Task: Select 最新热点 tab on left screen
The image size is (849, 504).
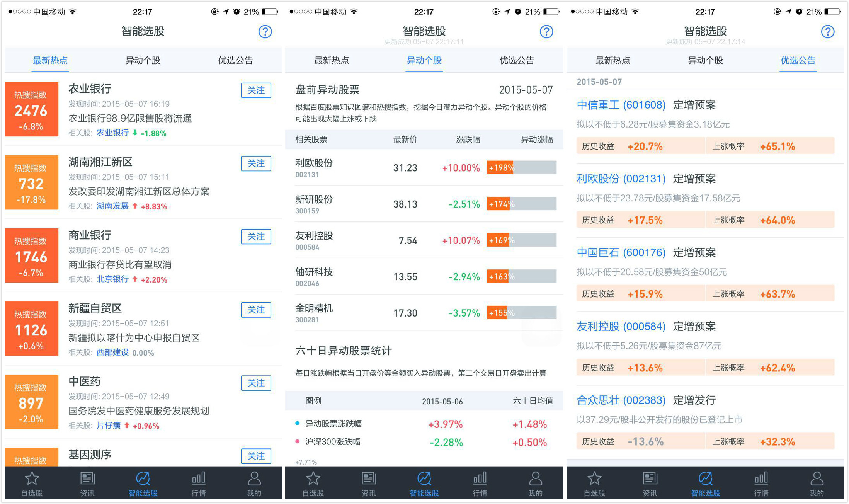Action: (x=50, y=60)
